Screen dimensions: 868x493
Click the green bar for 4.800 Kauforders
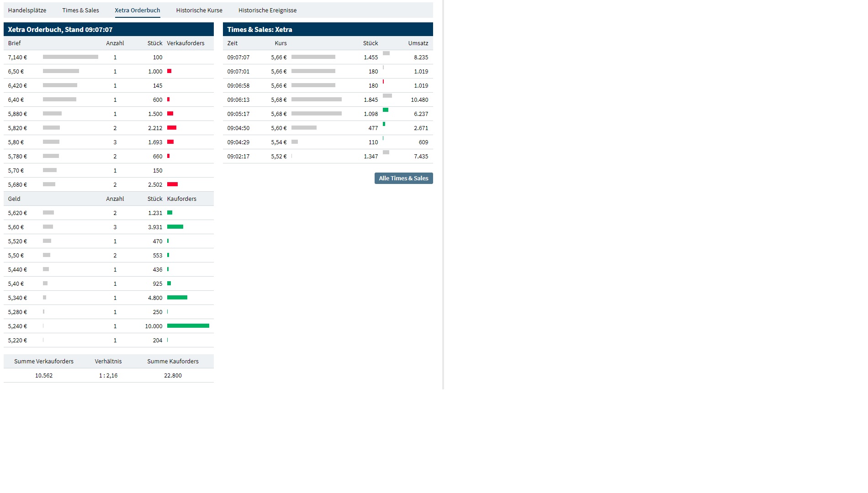[177, 297]
